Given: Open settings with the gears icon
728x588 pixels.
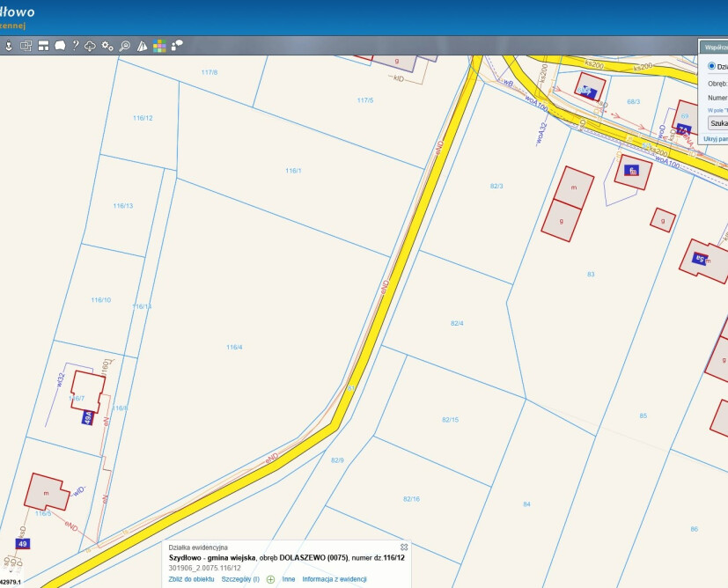Looking at the screenshot, I should pyautogui.click(x=107, y=46).
